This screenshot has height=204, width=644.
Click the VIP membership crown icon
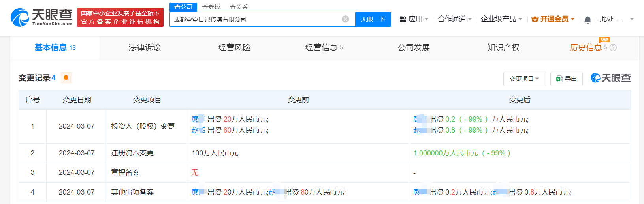pyautogui.click(x=535, y=19)
